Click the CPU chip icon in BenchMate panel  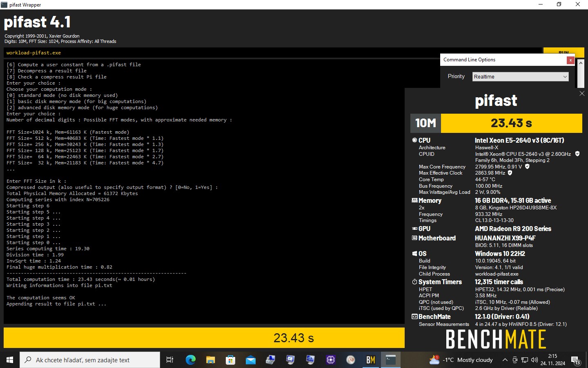tap(414, 140)
